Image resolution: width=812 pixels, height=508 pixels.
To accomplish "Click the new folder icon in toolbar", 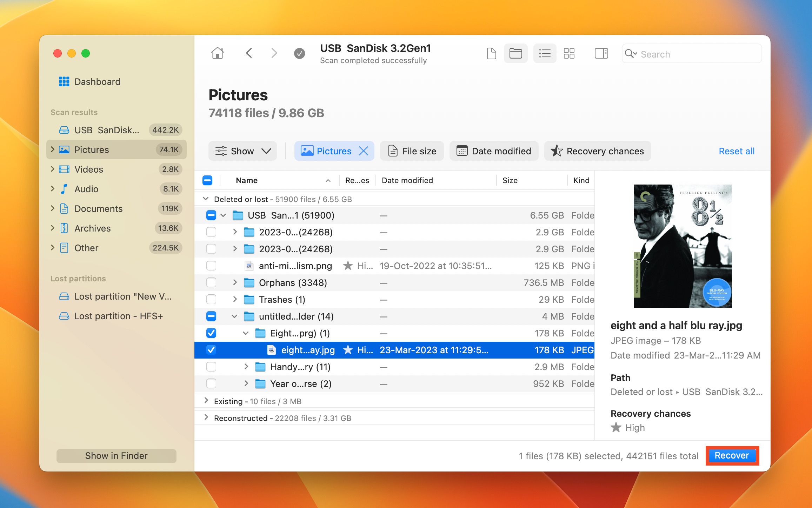I will (x=516, y=53).
